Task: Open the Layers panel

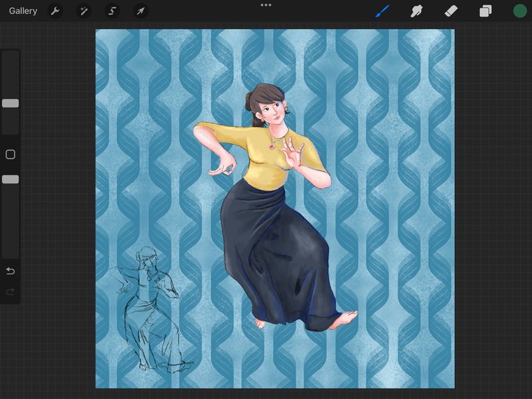Action: point(486,11)
